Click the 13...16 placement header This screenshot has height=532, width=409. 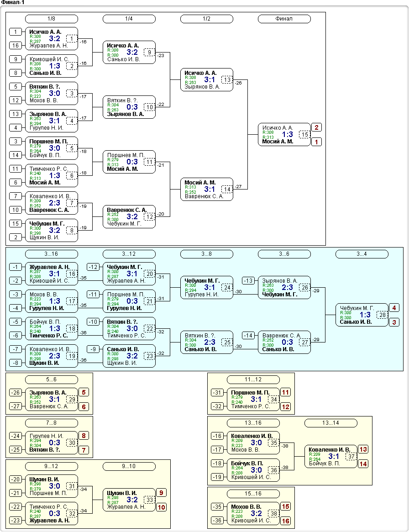click(253, 423)
